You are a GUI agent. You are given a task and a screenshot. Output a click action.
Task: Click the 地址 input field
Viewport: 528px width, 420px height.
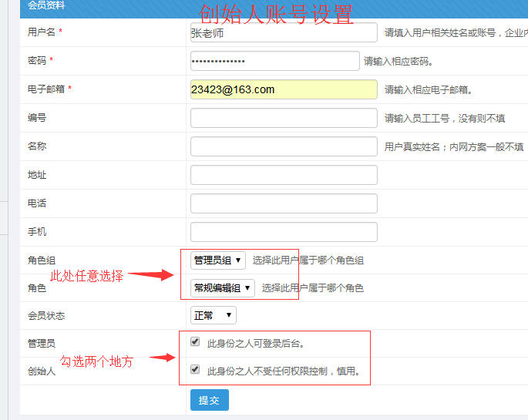[x=284, y=175]
